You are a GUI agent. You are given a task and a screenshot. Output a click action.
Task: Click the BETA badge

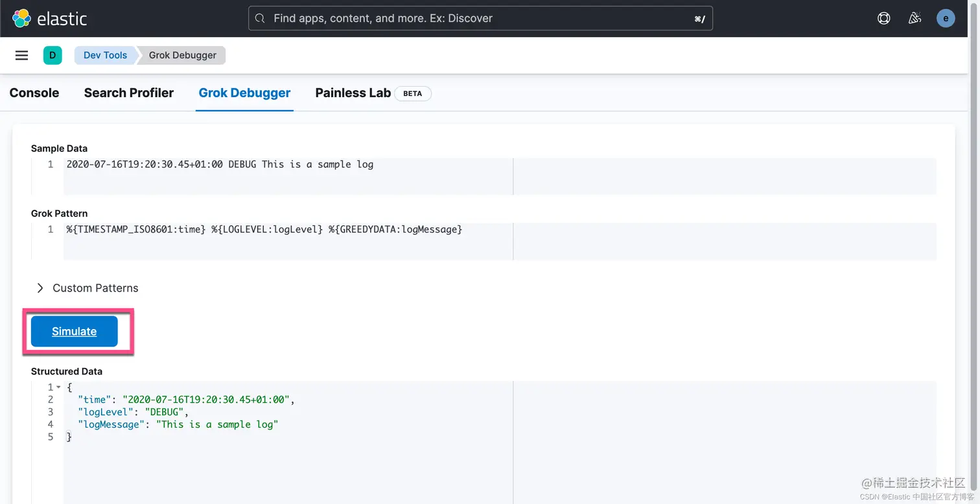click(x=413, y=93)
